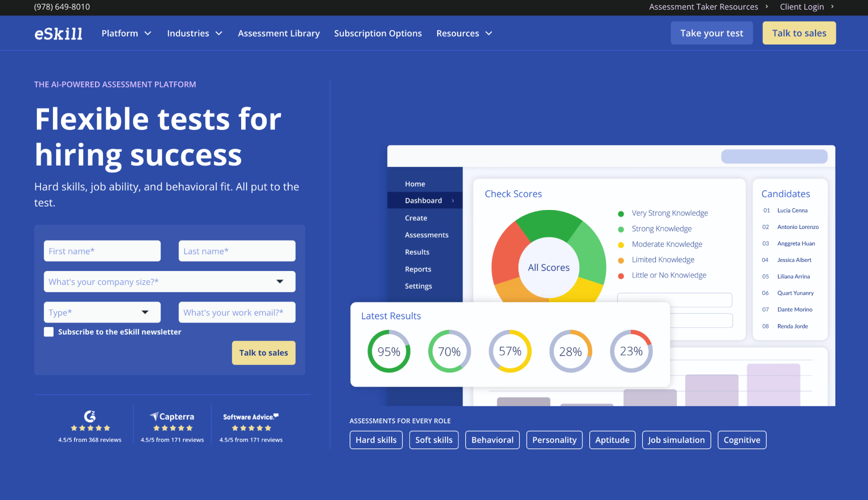The image size is (868, 500).
Task: Open the Type dropdown
Action: [x=102, y=312]
